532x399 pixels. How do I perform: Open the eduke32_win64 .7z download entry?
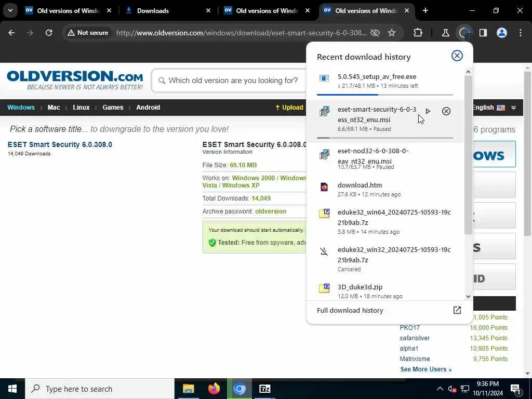coord(385,221)
